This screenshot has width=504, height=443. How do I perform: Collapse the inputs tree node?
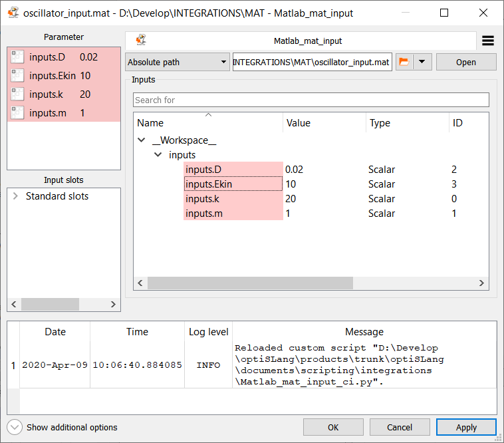coord(158,155)
